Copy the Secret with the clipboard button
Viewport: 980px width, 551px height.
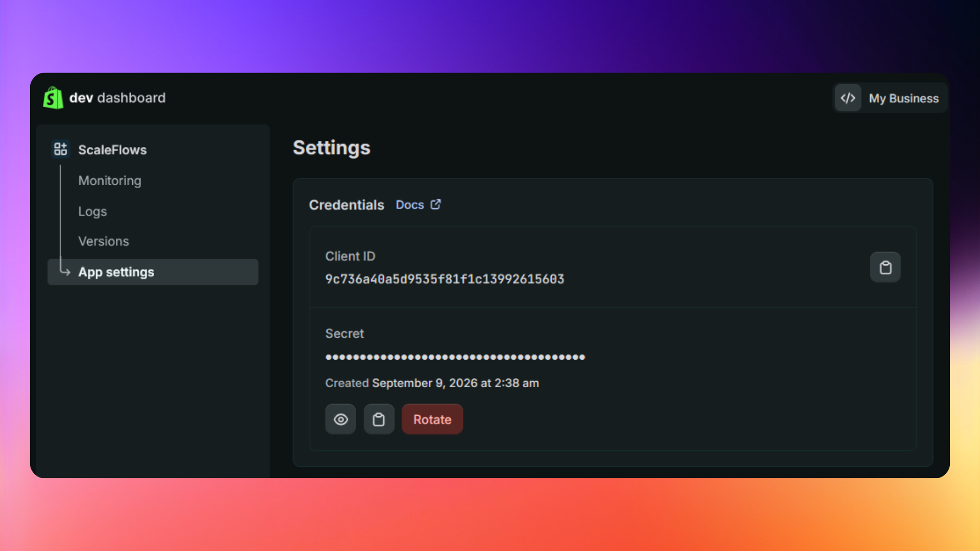coord(379,419)
